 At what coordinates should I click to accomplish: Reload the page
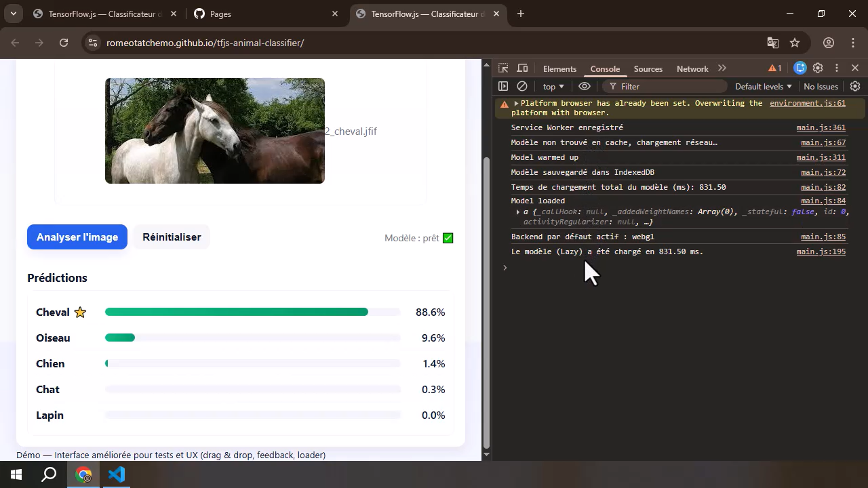click(x=64, y=43)
